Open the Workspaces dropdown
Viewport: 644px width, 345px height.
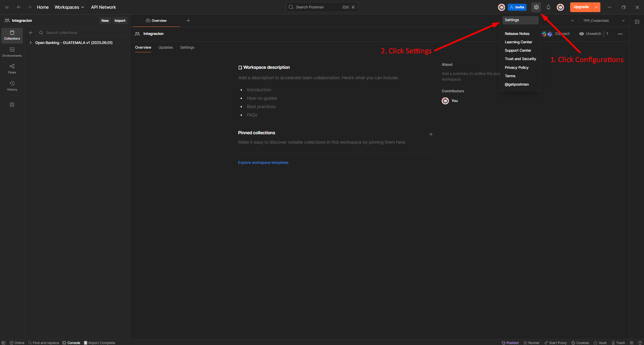(69, 7)
